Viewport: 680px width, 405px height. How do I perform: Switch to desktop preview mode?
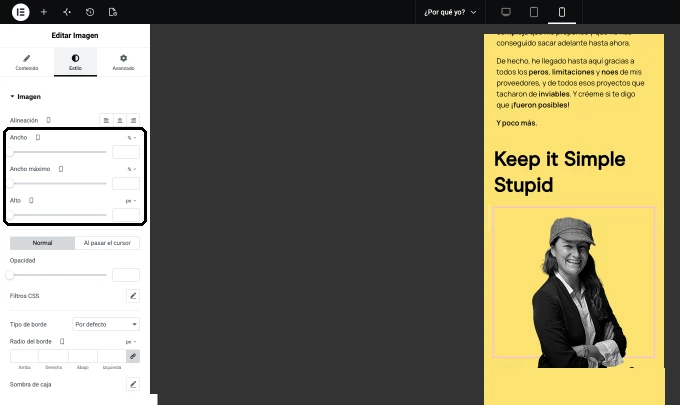506,12
